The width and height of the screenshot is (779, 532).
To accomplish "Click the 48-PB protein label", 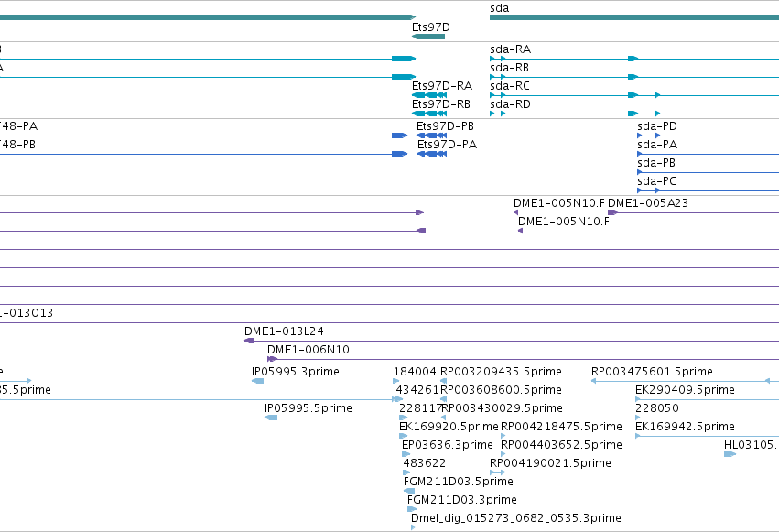I will click(x=18, y=145).
